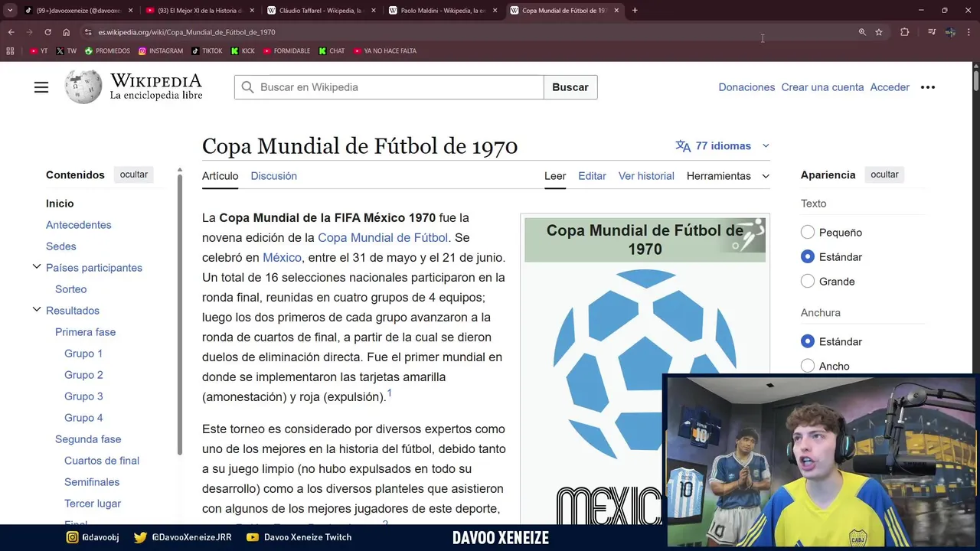Click the browser home icon

tap(67, 32)
